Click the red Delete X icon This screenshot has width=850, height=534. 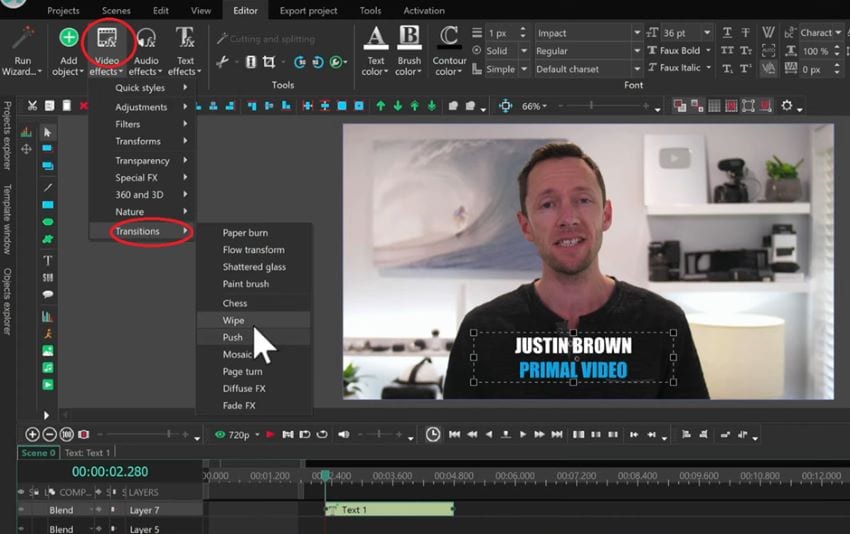(83, 106)
